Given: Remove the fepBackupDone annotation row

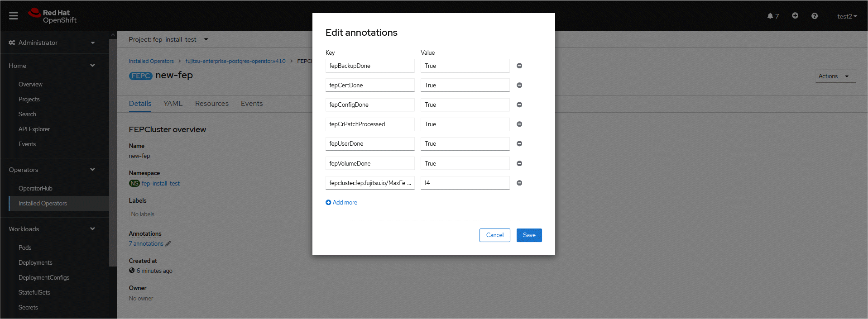Looking at the screenshot, I should tap(519, 66).
